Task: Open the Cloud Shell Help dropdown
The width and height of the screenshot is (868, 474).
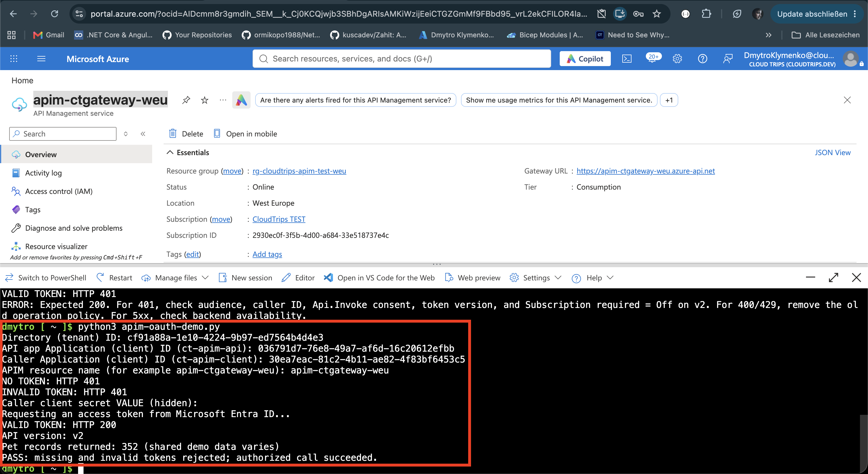Action: (593, 278)
